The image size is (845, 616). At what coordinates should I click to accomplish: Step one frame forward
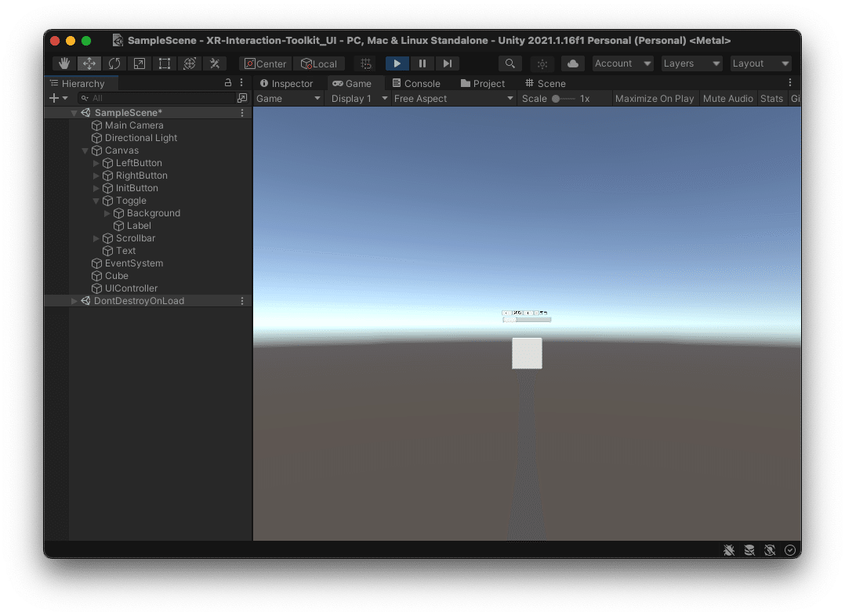pos(448,63)
